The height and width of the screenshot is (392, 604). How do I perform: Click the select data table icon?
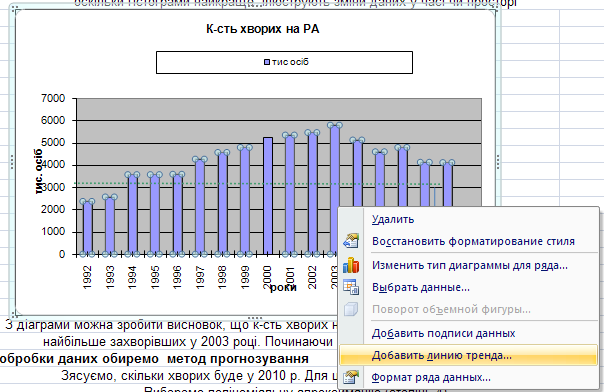click(351, 287)
